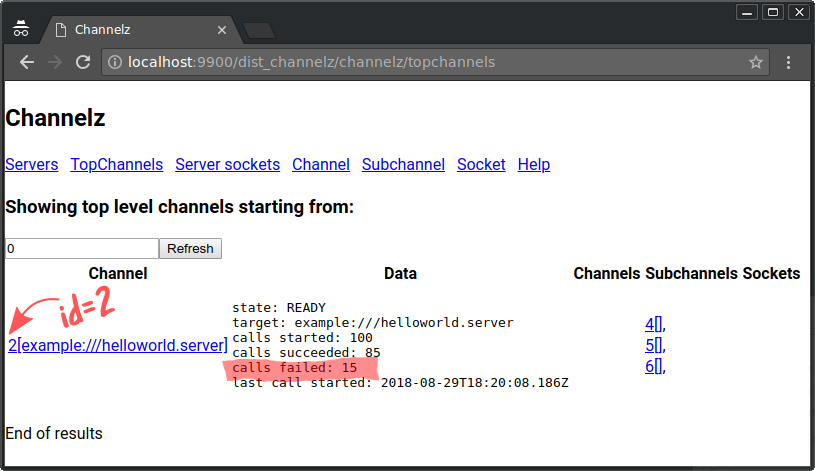Click the site info icon in address bar
Image resolution: width=815 pixels, height=471 pixels.
point(115,62)
